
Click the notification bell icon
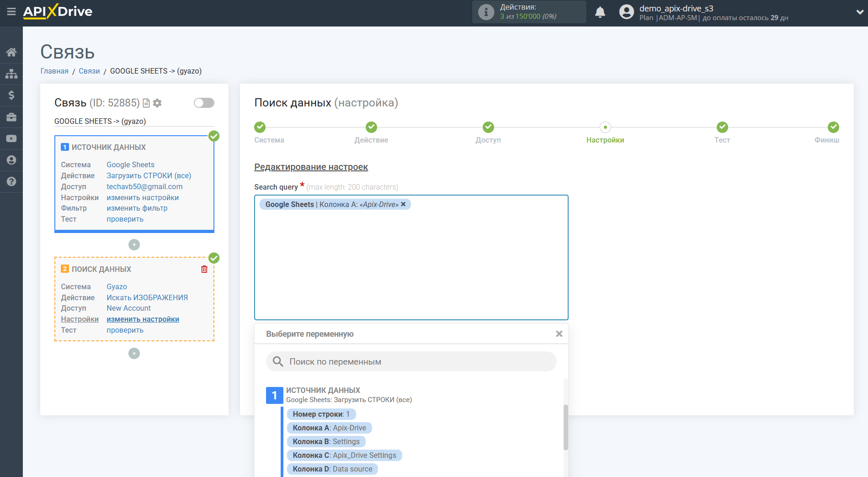click(600, 12)
